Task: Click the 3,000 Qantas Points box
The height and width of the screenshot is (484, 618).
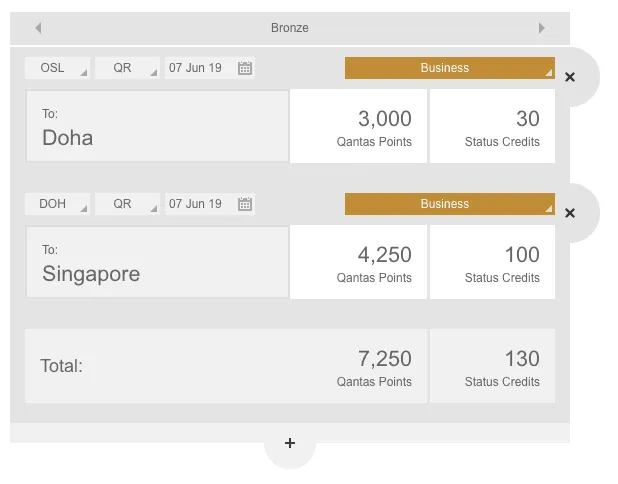Action: pos(358,126)
